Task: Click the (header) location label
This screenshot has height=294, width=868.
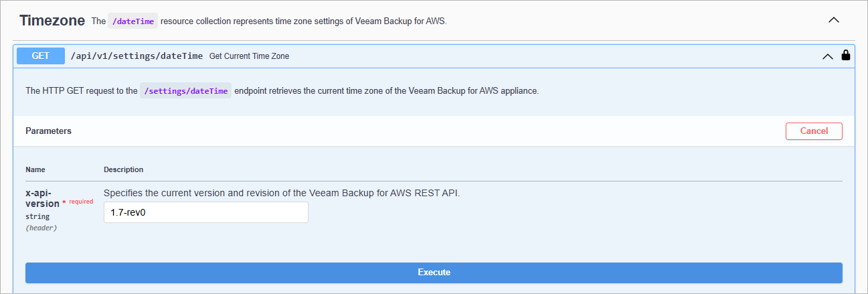Action: [41, 228]
